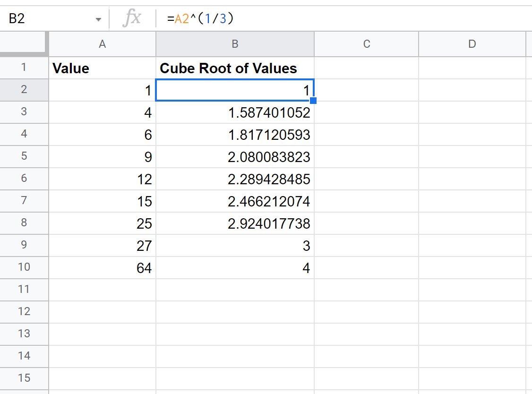Select row 7 header
The height and width of the screenshot is (394, 532).
[24, 201]
